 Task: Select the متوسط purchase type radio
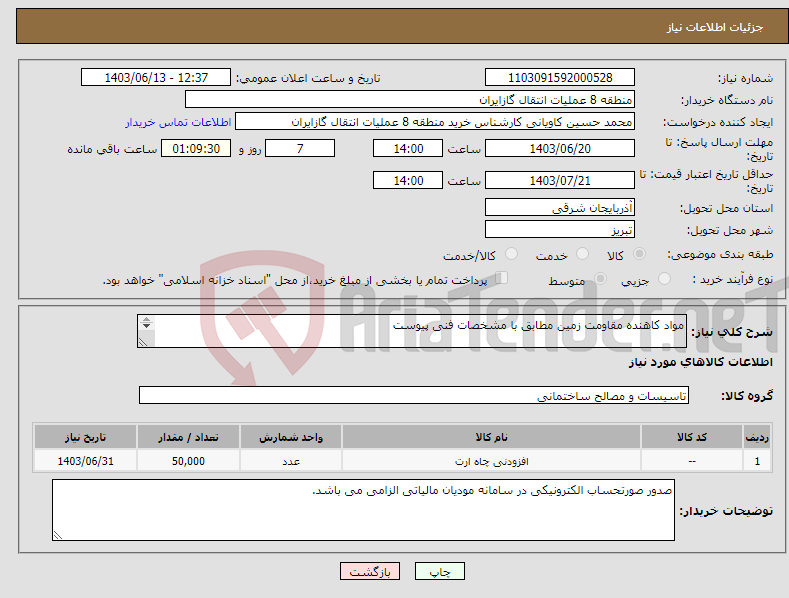click(600, 278)
